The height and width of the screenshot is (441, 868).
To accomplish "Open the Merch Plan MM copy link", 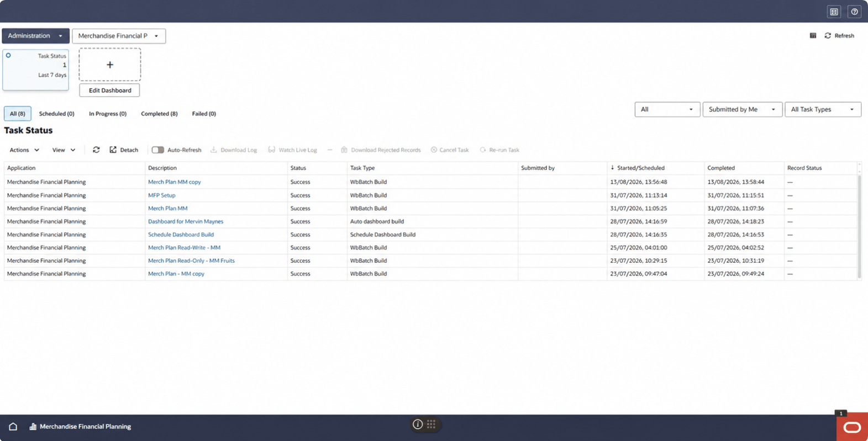I will point(174,182).
